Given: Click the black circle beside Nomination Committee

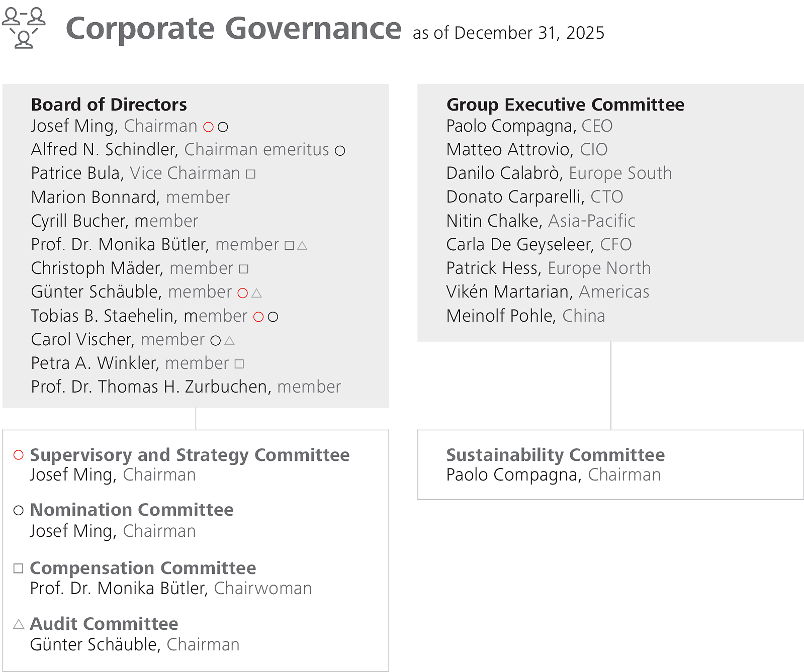Looking at the screenshot, I should click(x=19, y=511).
